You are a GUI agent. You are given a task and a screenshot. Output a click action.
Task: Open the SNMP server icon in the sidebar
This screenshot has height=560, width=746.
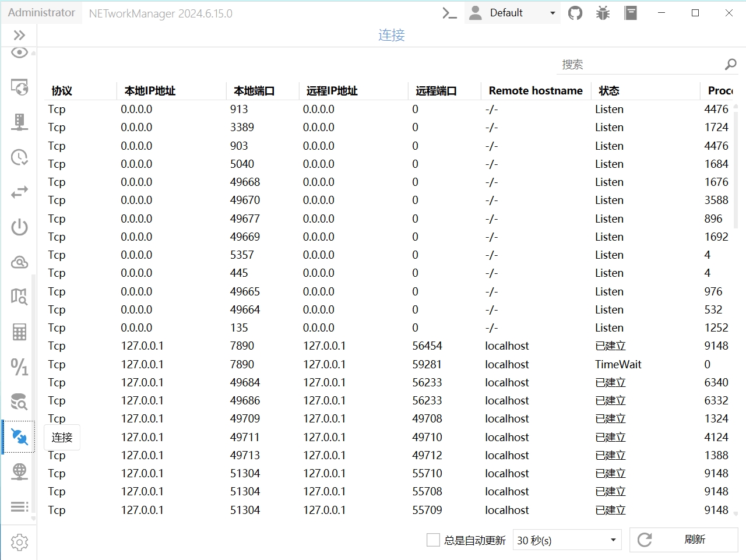(19, 122)
